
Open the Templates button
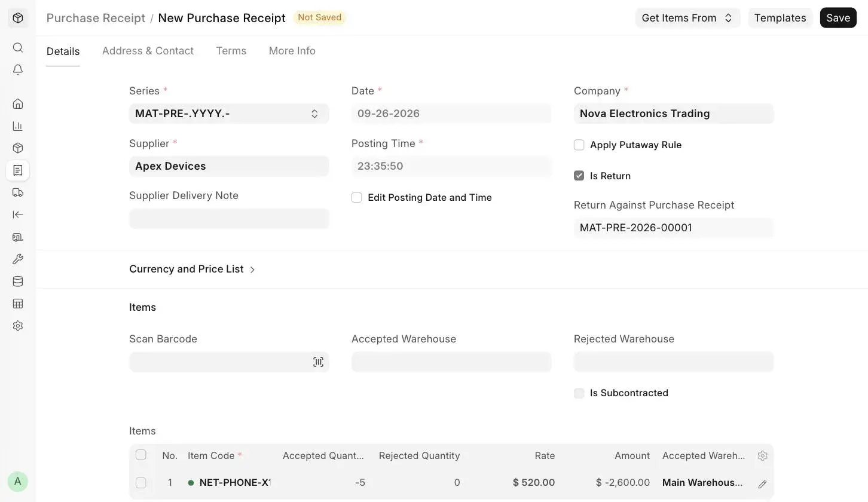[780, 18]
